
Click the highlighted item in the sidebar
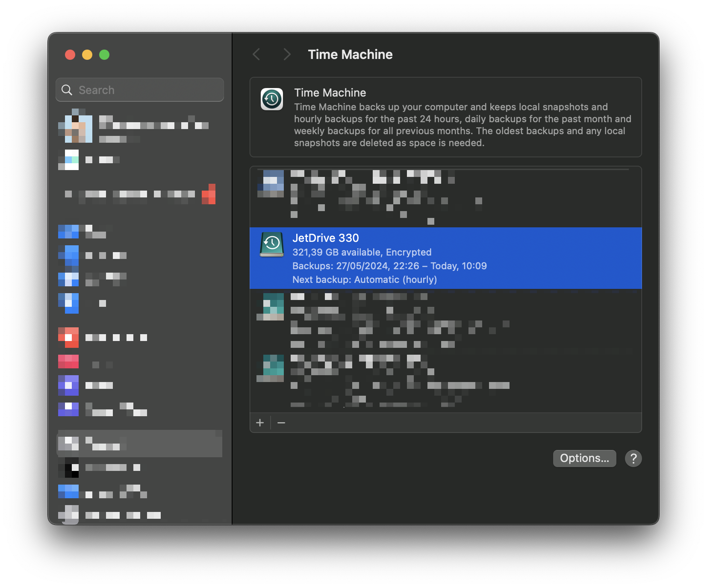click(140, 444)
